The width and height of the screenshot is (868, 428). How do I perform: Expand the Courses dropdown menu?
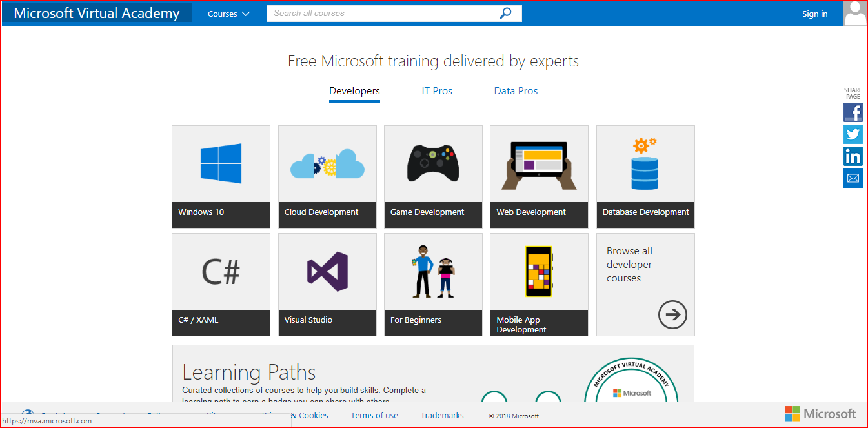tap(228, 14)
